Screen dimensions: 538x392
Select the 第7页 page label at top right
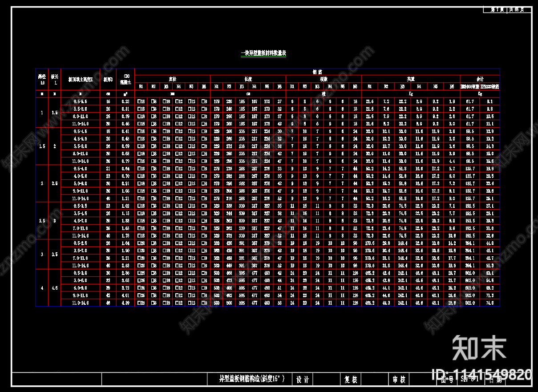click(497, 10)
